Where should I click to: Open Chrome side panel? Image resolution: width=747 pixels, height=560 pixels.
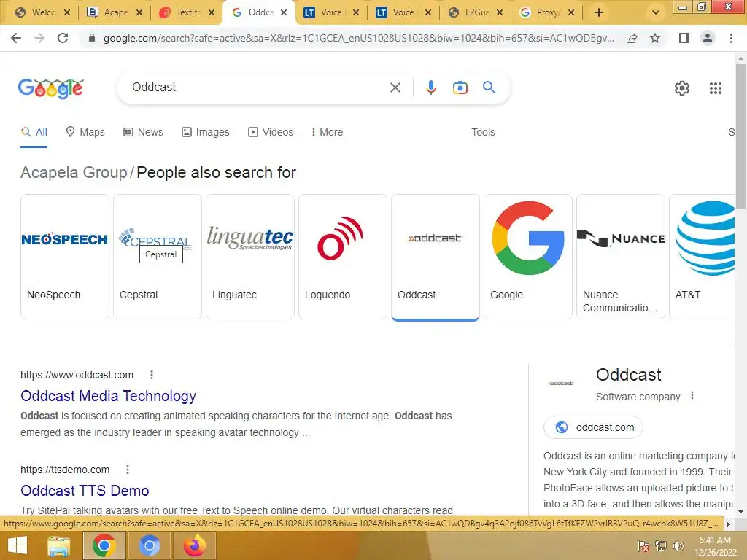pos(684,38)
